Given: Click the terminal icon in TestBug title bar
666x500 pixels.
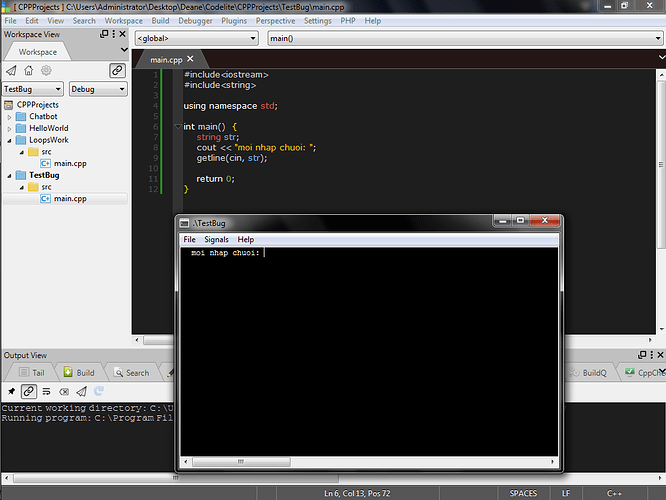Looking at the screenshot, I should tap(184, 223).
